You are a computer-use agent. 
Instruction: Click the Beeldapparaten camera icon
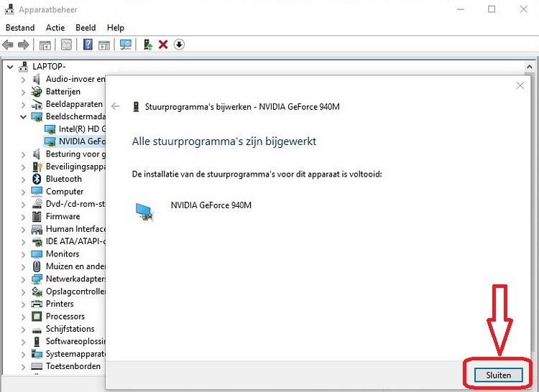(x=37, y=104)
